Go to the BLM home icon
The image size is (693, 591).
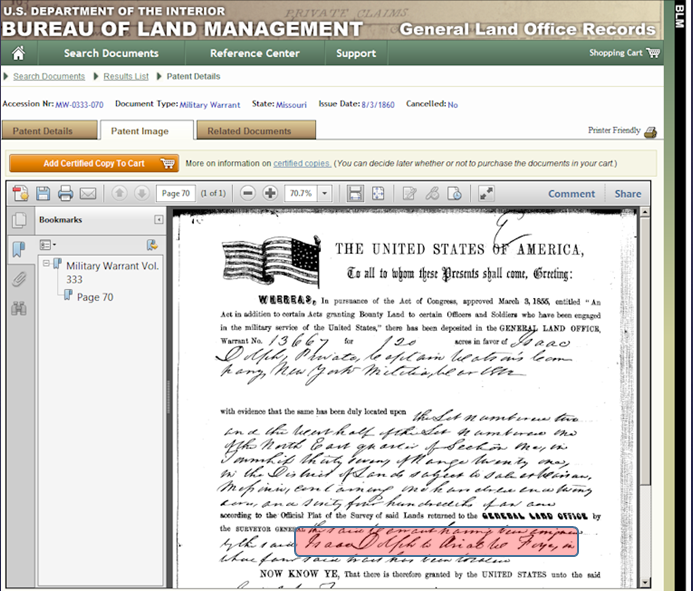coord(18,53)
